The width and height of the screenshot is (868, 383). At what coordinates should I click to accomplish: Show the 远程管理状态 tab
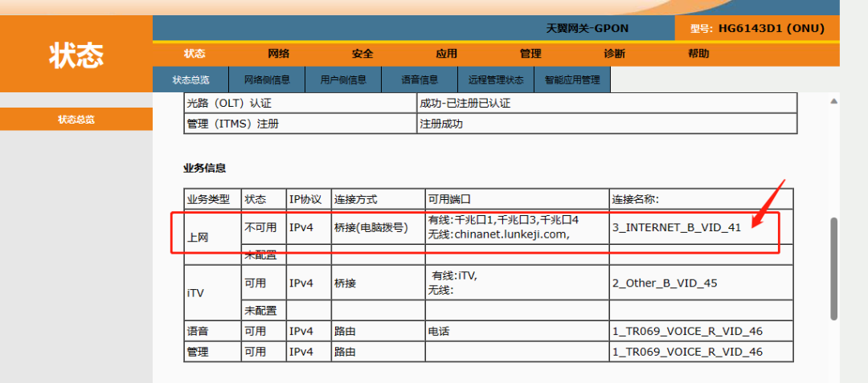click(x=496, y=80)
